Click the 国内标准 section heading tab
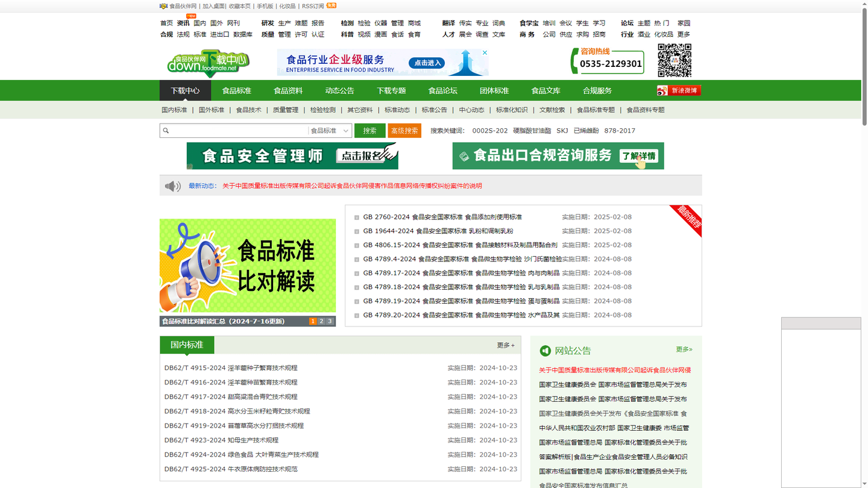The width and height of the screenshot is (868, 488). [187, 345]
